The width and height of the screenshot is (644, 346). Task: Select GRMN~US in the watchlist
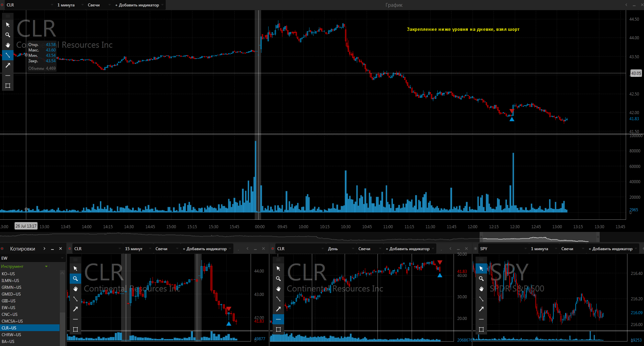coord(30,287)
